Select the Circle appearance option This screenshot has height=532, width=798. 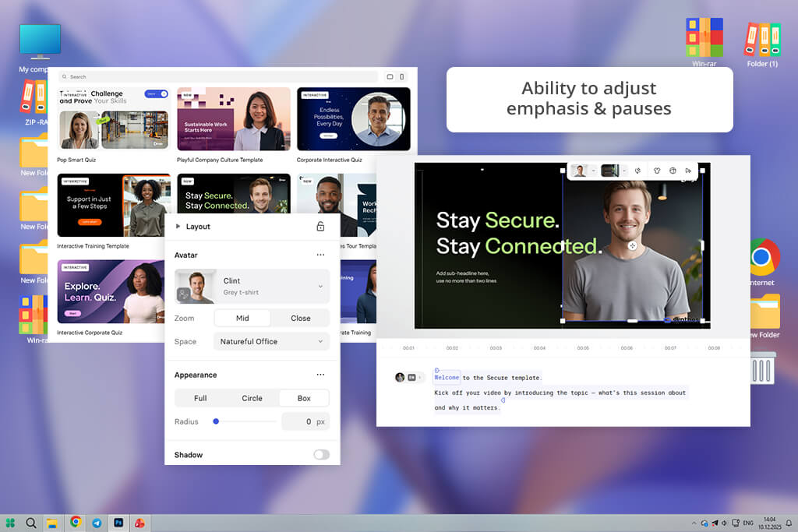pos(252,398)
